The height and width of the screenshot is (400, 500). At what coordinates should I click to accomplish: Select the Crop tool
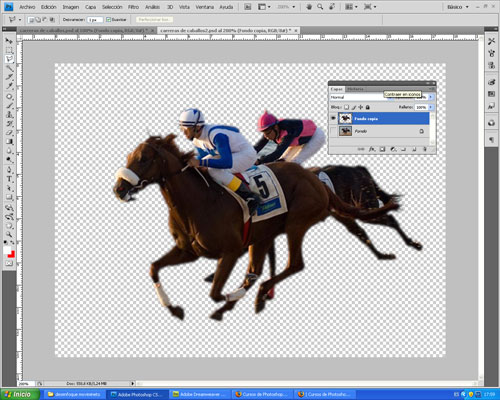tap(9, 77)
